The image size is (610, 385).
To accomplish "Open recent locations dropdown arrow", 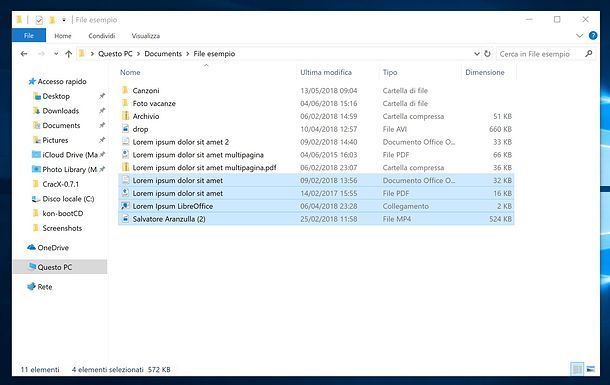I will point(56,54).
